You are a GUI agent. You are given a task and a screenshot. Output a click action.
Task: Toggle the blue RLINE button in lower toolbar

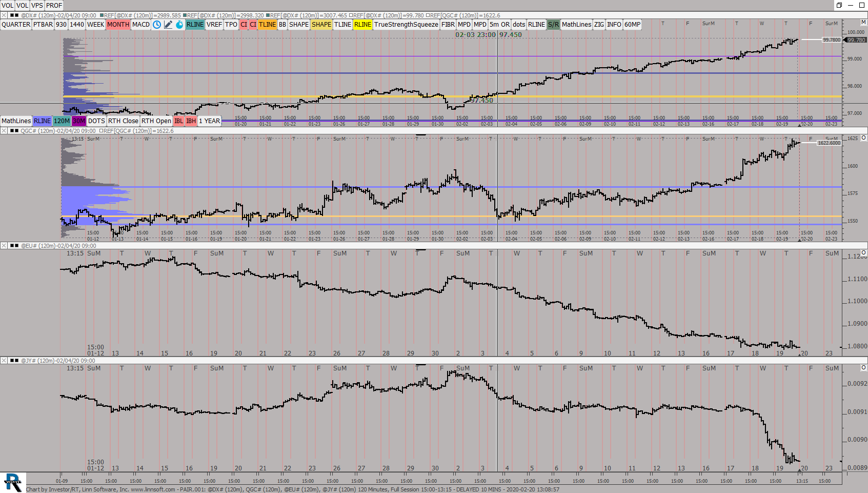(42, 121)
